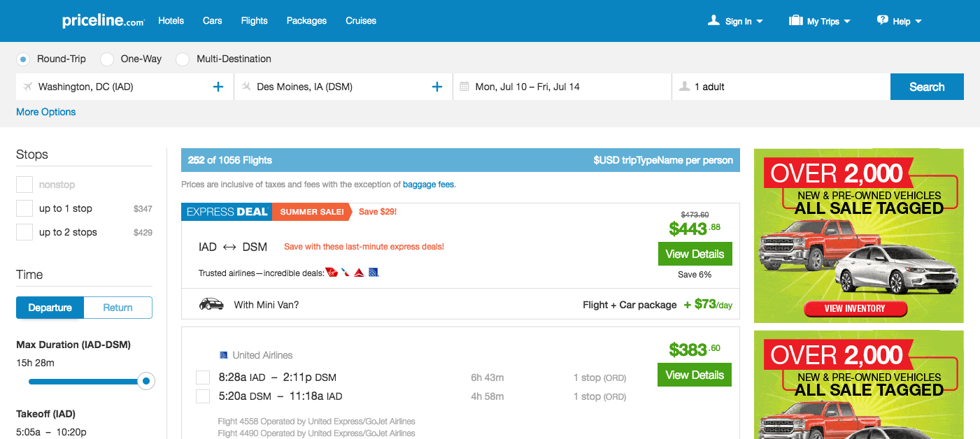Click the "252 of 1056 Flights" text
Image resolution: width=980 pixels, height=439 pixels.
230,160
